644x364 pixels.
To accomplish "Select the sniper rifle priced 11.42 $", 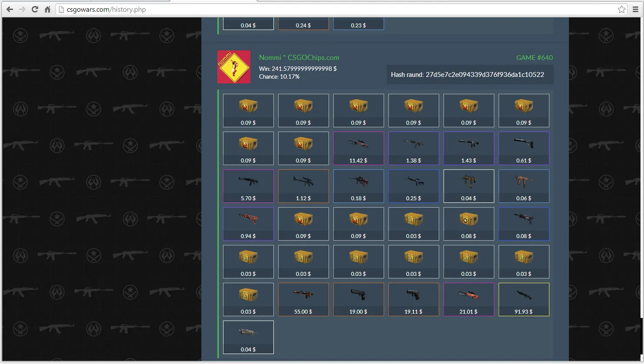I will click(358, 148).
